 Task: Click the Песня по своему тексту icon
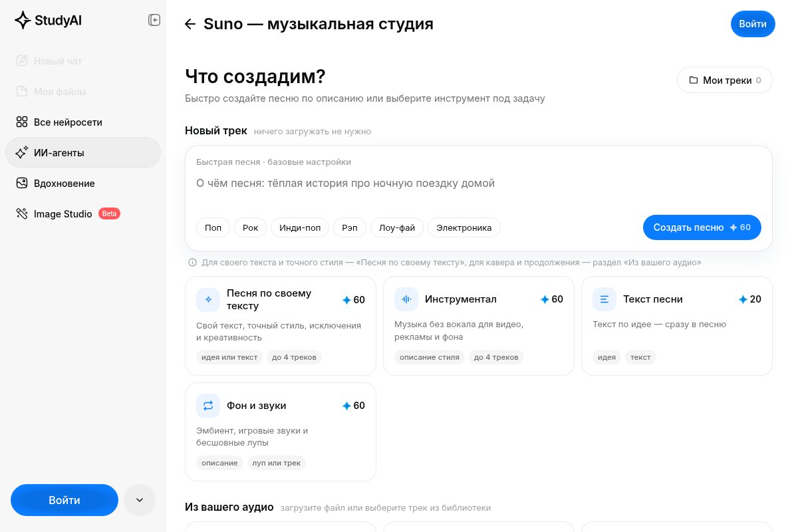pyautogui.click(x=208, y=300)
